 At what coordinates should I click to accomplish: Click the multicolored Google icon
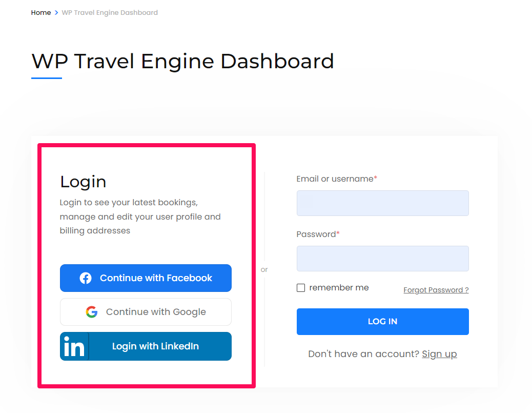tap(92, 311)
